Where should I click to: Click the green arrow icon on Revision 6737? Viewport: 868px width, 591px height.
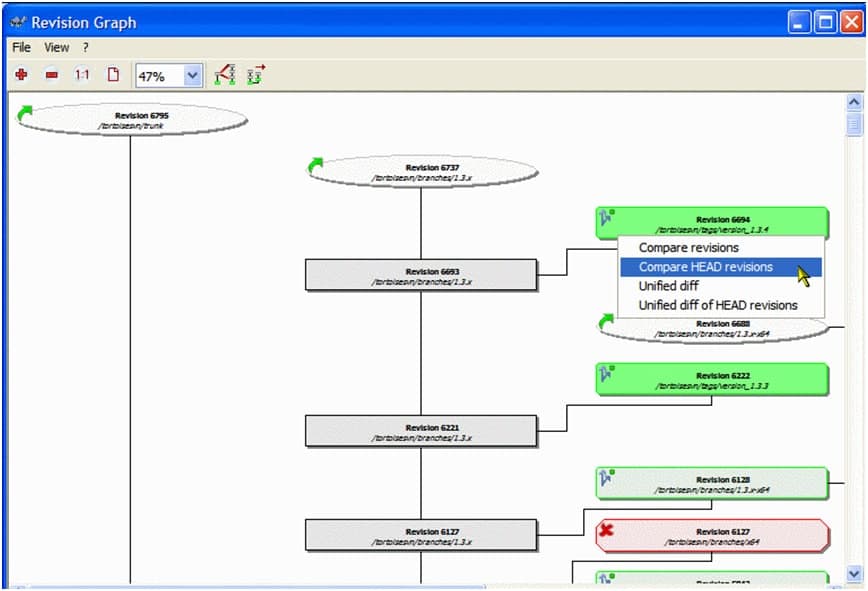316,166
